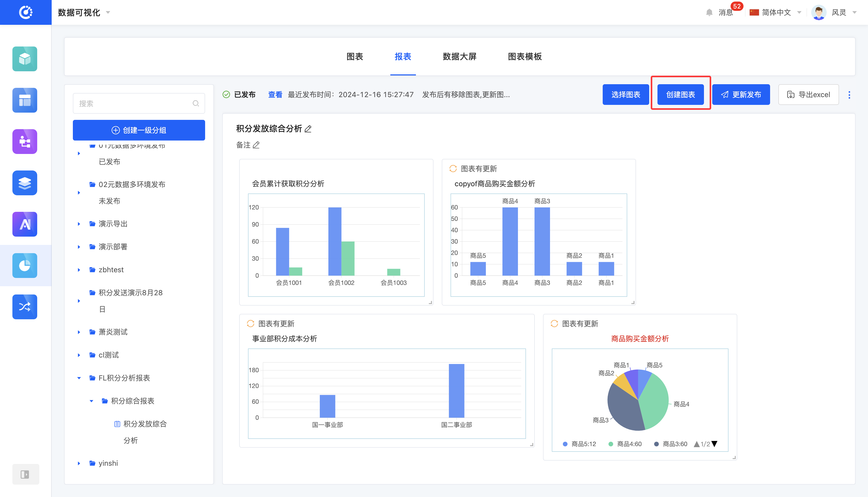
Task: Click the edit pencil next to 备注
Action: (x=256, y=145)
